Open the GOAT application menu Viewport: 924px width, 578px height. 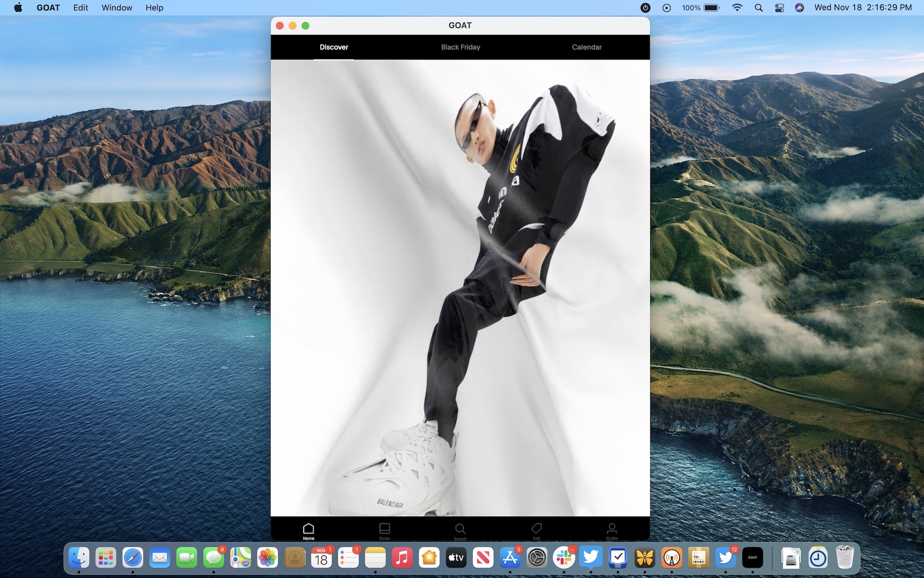coord(48,7)
